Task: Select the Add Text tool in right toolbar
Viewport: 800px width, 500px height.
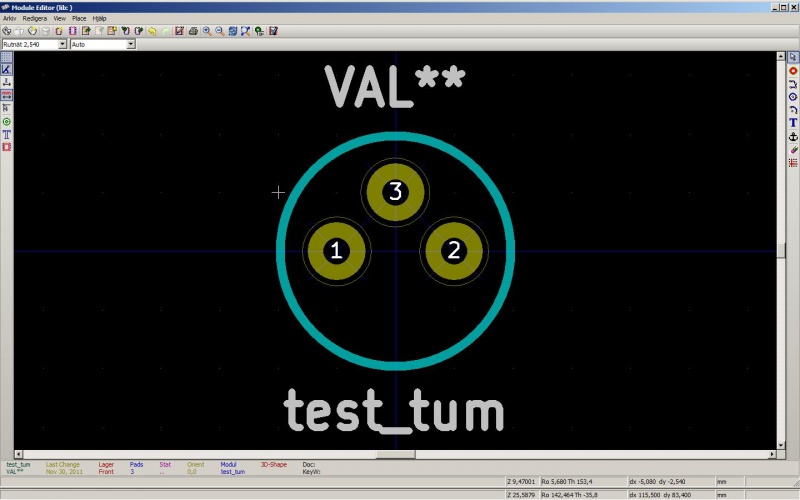Action: 793,122
